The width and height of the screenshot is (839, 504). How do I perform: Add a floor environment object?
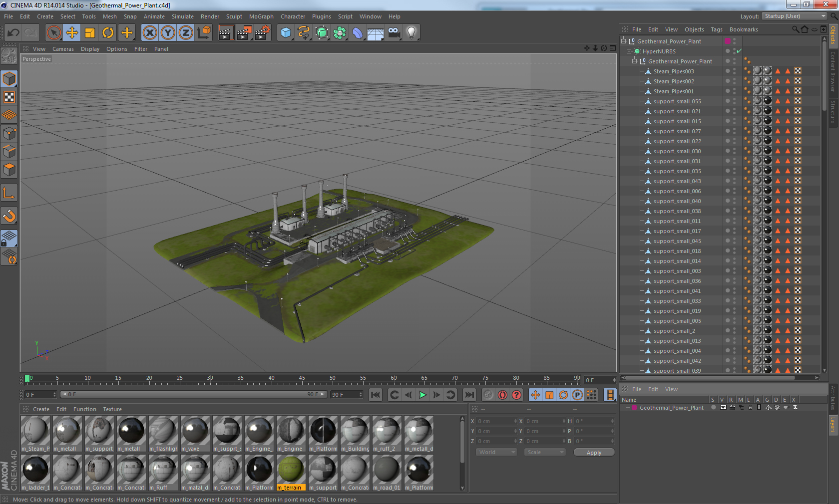[376, 33]
